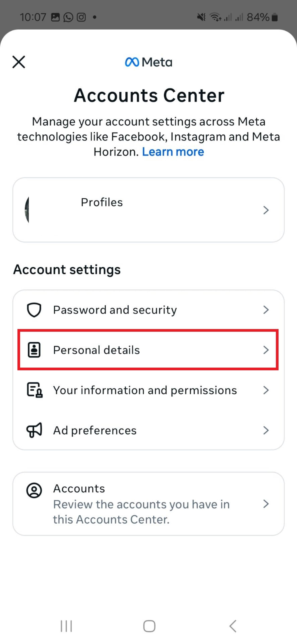Screen dimensions: 297x644
Task: Open recent apps from navigation bar
Action: (66, 626)
